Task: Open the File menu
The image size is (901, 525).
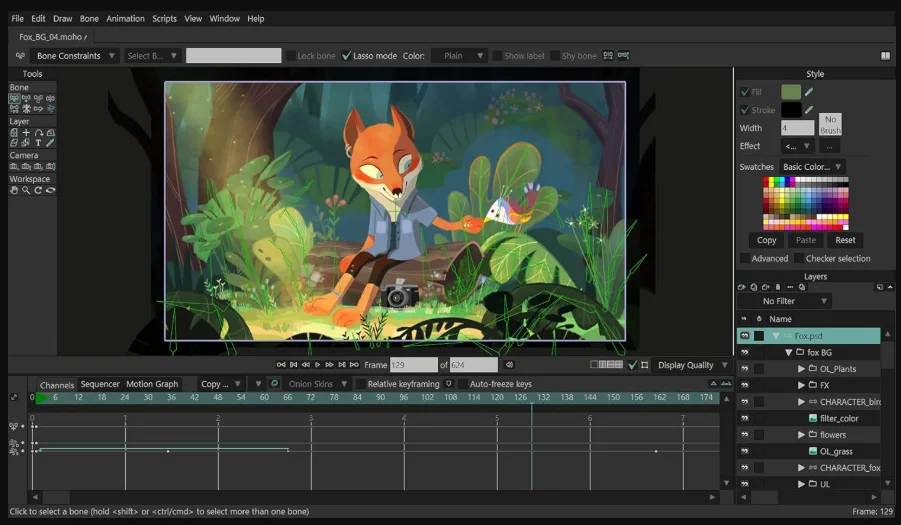Action: [17, 18]
